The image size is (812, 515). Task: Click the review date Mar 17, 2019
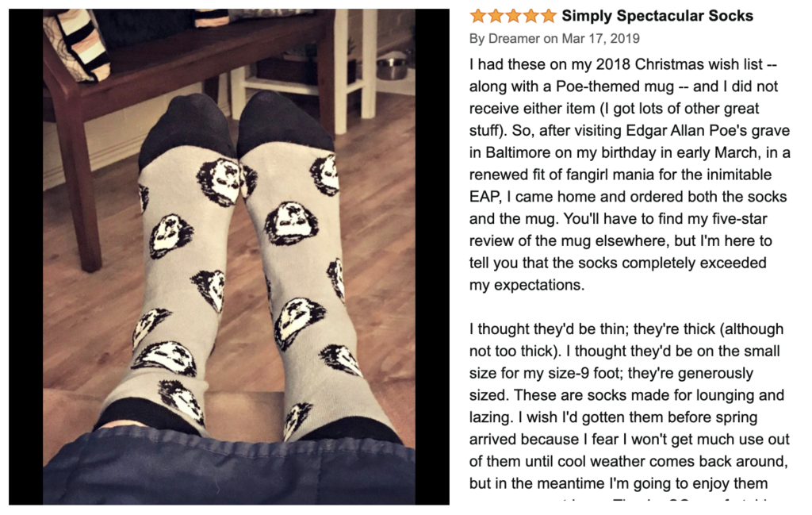pyautogui.click(x=601, y=38)
